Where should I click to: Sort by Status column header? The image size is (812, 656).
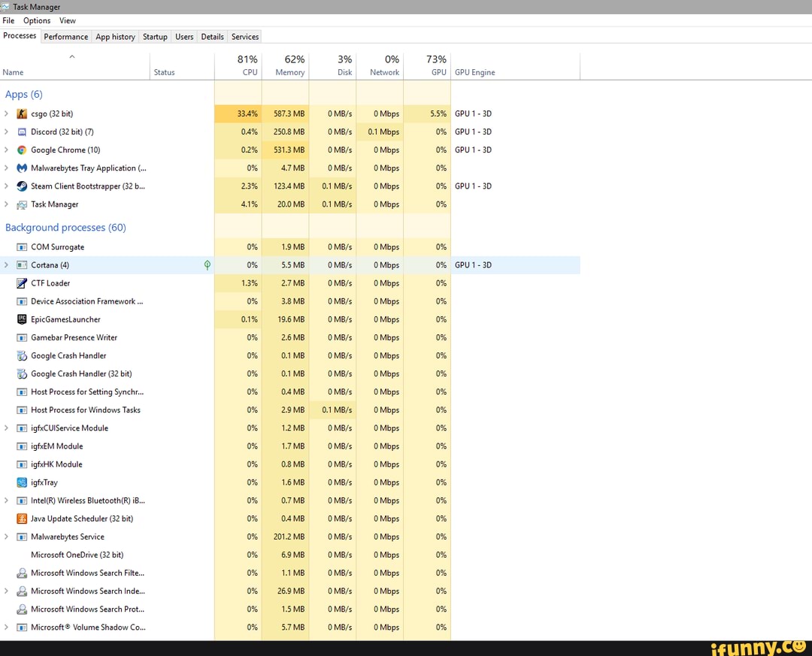point(182,66)
